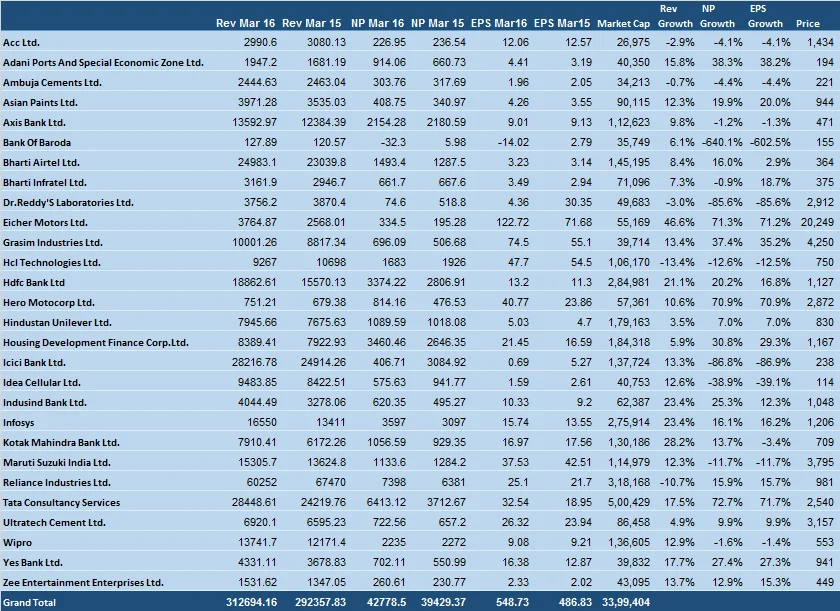Select the 'Hindustan Unilever Ltd.' cell
840x611 pixels.
coord(57,322)
